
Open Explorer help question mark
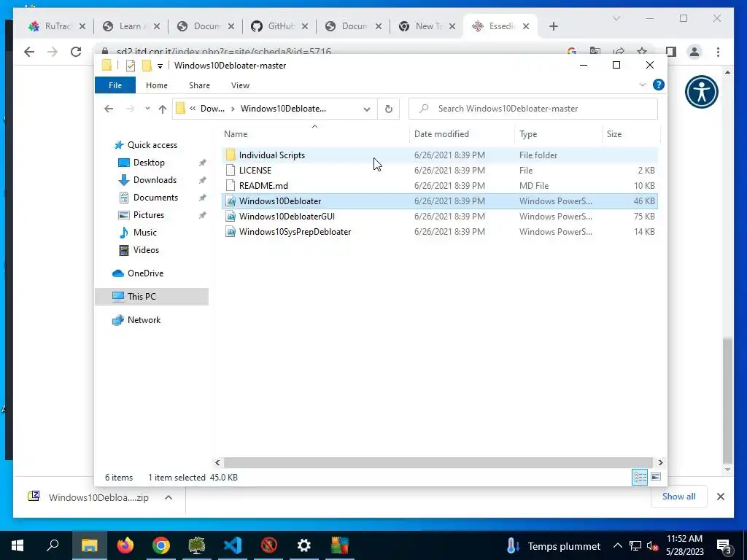[x=659, y=85]
